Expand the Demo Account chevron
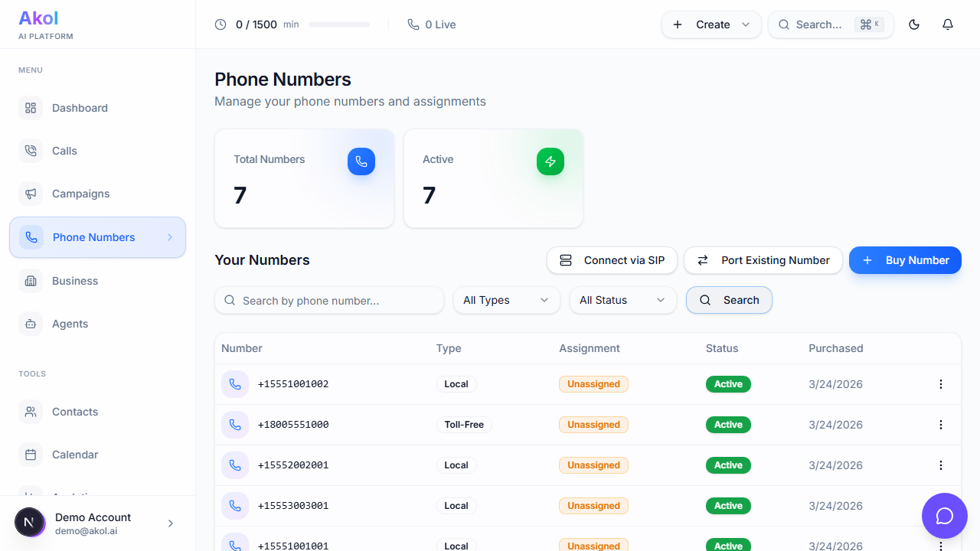 pos(171,523)
